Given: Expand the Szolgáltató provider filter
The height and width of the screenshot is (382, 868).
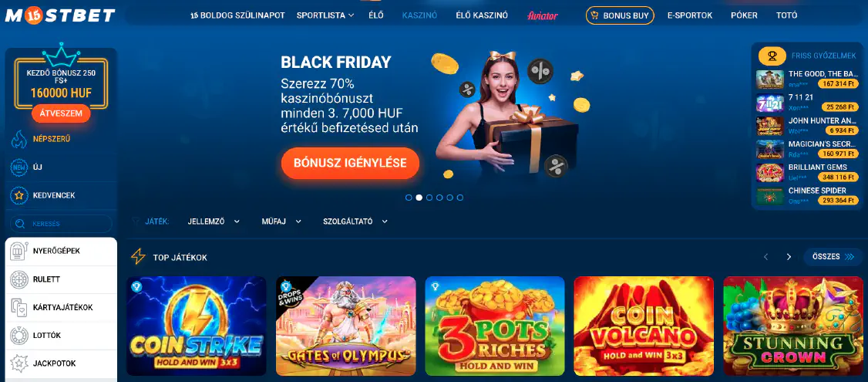Looking at the screenshot, I should pyautogui.click(x=355, y=221).
